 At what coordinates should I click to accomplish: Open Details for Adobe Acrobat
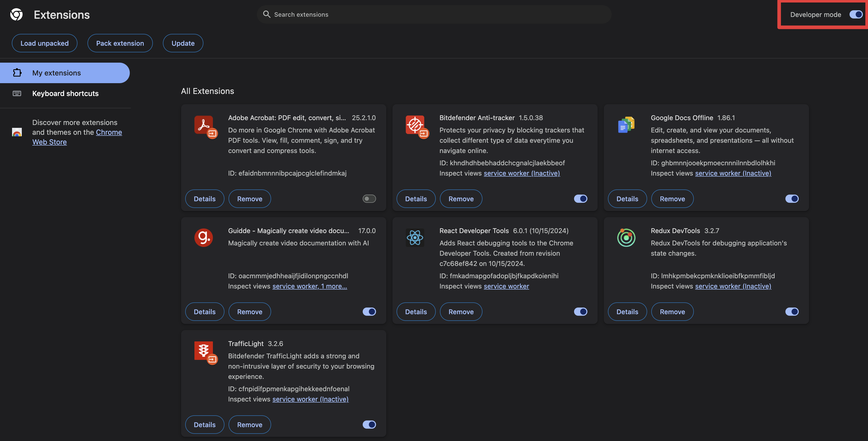(x=204, y=199)
